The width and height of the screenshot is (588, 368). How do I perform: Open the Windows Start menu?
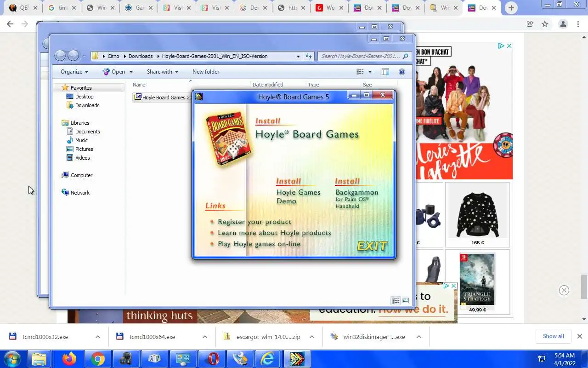[11, 359]
